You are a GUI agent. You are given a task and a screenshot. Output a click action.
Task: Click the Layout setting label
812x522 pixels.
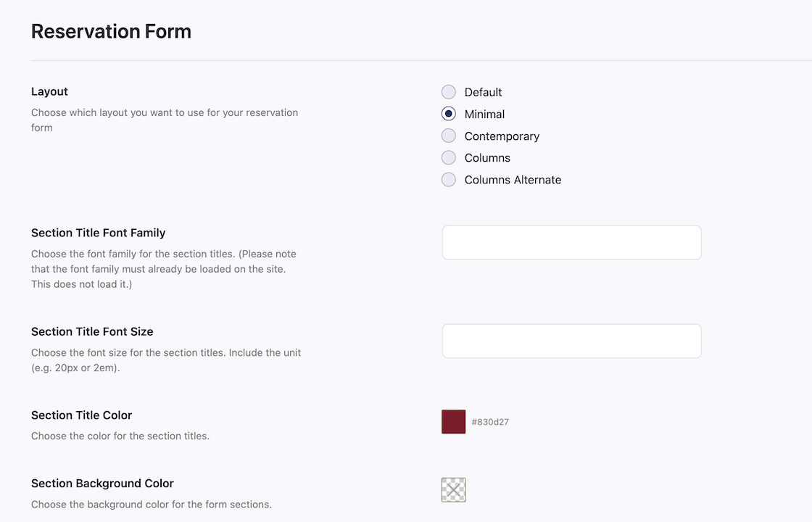click(x=49, y=91)
